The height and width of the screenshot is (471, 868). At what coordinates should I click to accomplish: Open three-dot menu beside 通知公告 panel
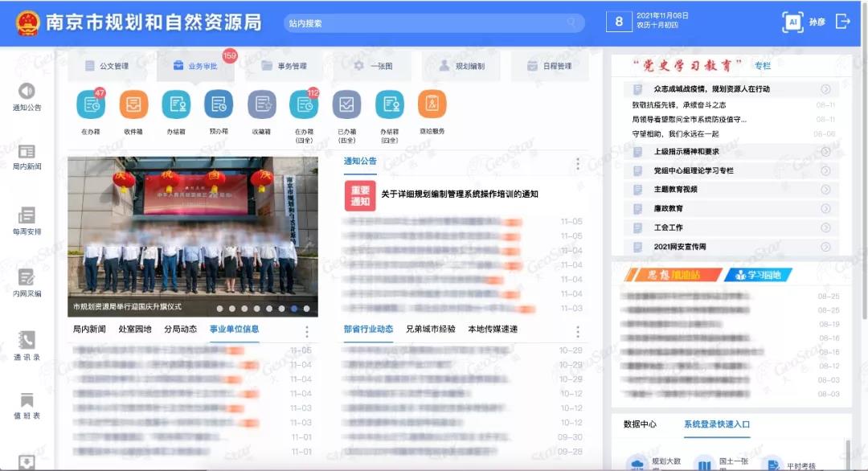[x=577, y=164]
